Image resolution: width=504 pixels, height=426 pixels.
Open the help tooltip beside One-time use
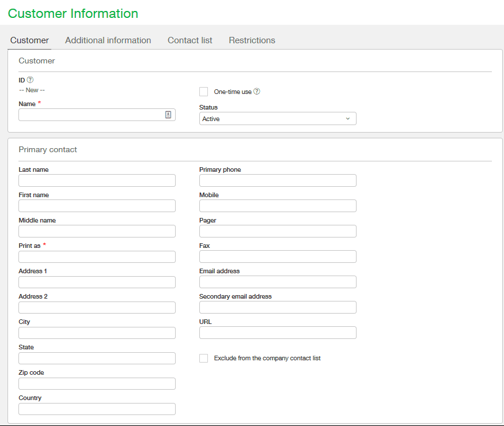(x=257, y=91)
